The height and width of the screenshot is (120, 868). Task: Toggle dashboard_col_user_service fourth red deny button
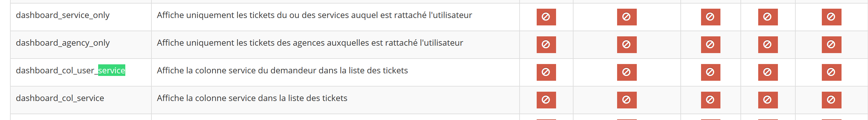pos(768,72)
